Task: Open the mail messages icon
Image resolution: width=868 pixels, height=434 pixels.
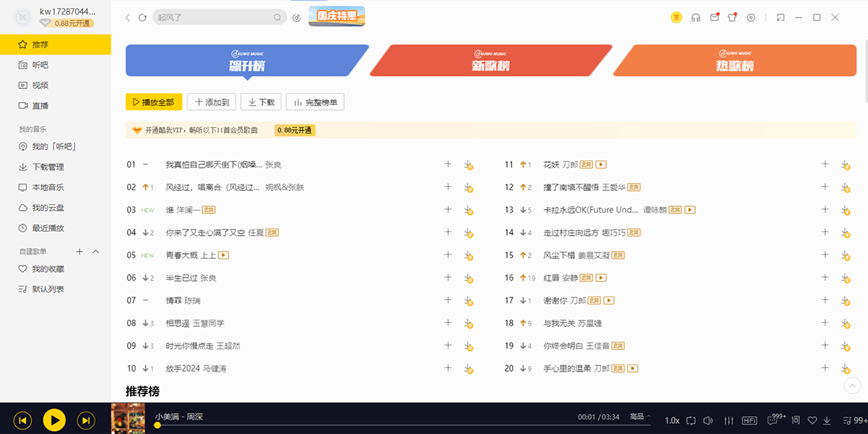Action: pyautogui.click(x=714, y=17)
